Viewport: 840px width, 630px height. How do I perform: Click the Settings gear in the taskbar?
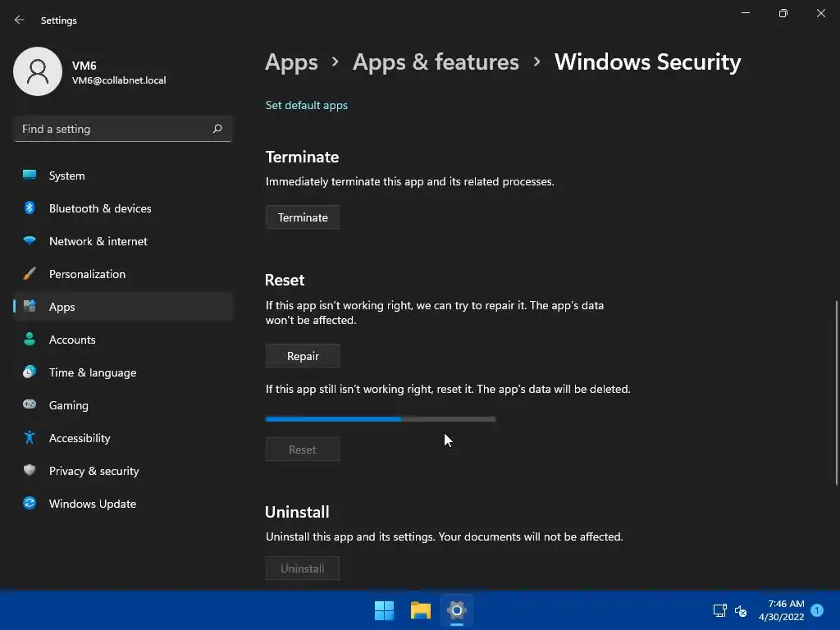[x=456, y=610]
